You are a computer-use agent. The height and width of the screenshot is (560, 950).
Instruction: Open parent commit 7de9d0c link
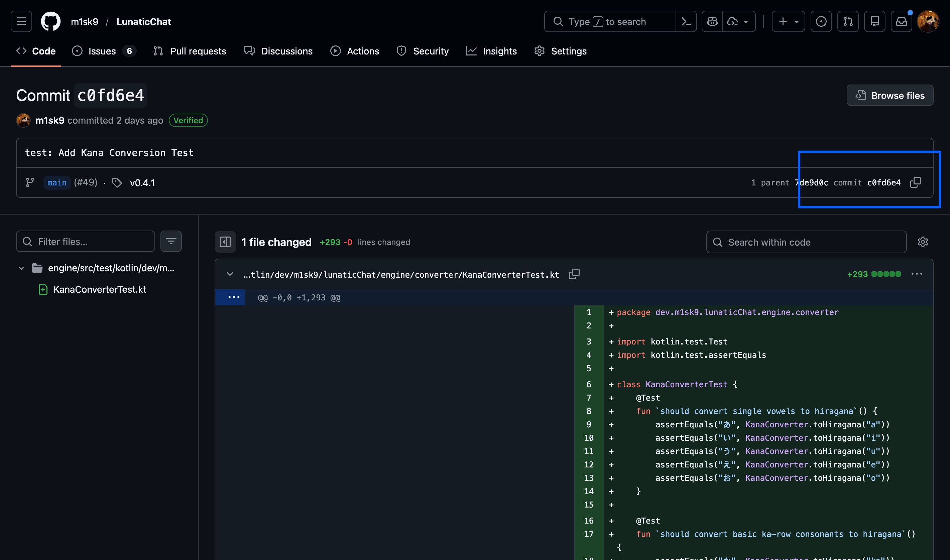click(812, 183)
